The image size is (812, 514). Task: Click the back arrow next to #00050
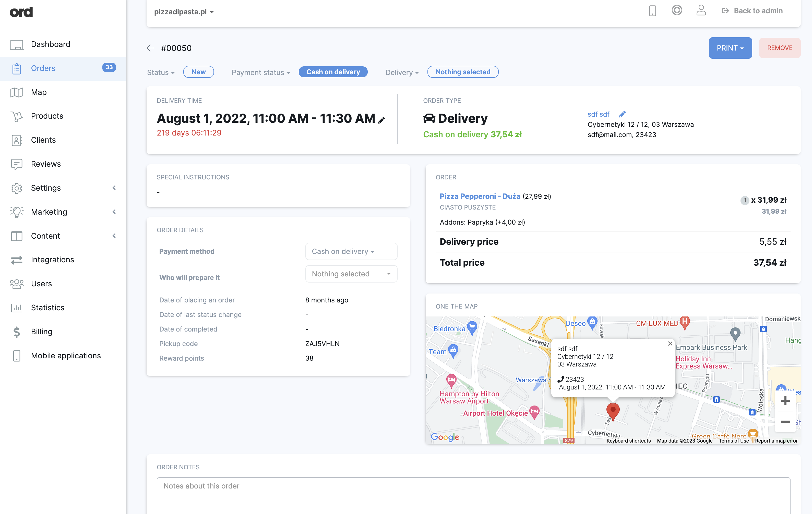pyautogui.click(x=150, y=48)
